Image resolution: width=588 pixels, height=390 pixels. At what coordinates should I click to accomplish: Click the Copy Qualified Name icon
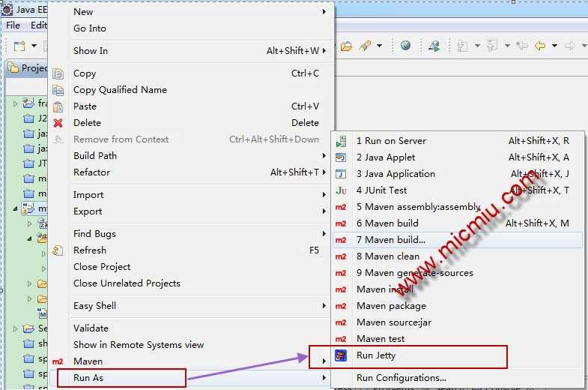coord(58,90)
